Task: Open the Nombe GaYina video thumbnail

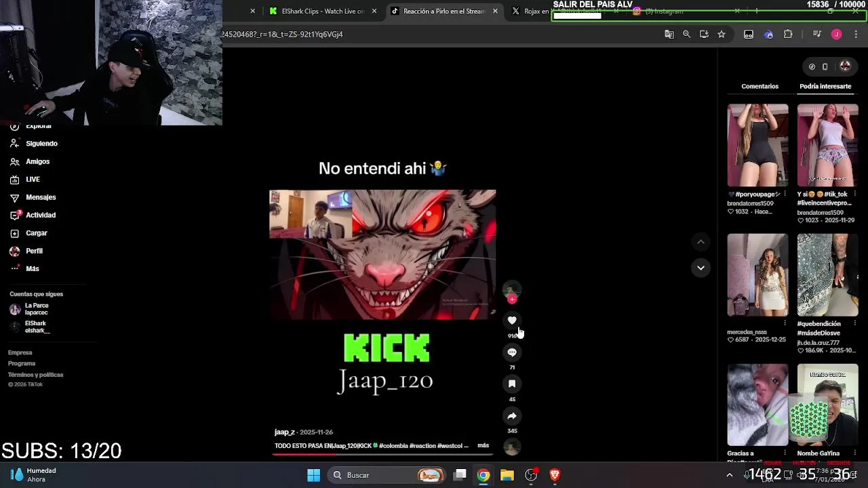Action: pos(827,405)
